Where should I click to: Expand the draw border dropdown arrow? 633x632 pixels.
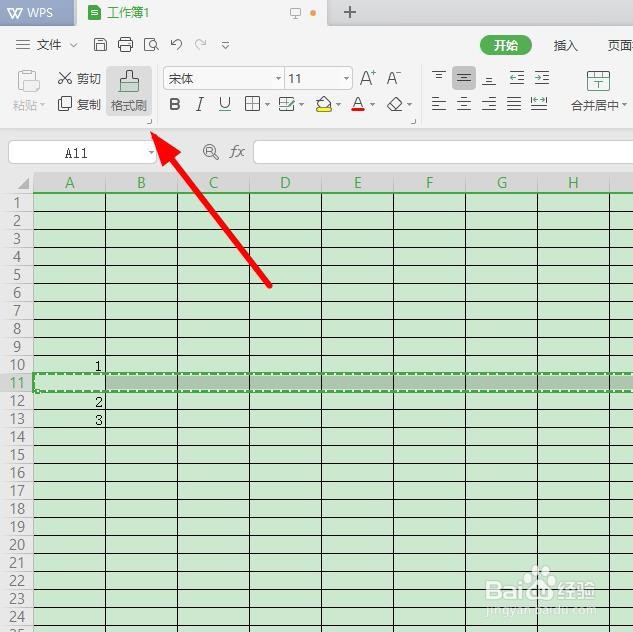301,105
